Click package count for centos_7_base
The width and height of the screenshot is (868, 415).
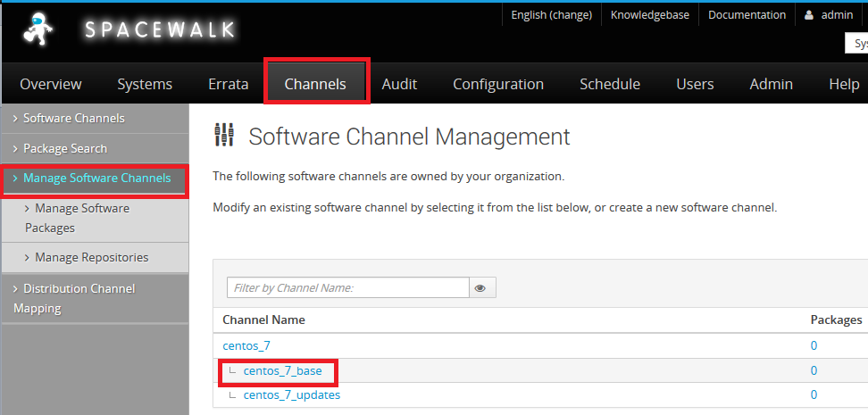coord(814,370)
